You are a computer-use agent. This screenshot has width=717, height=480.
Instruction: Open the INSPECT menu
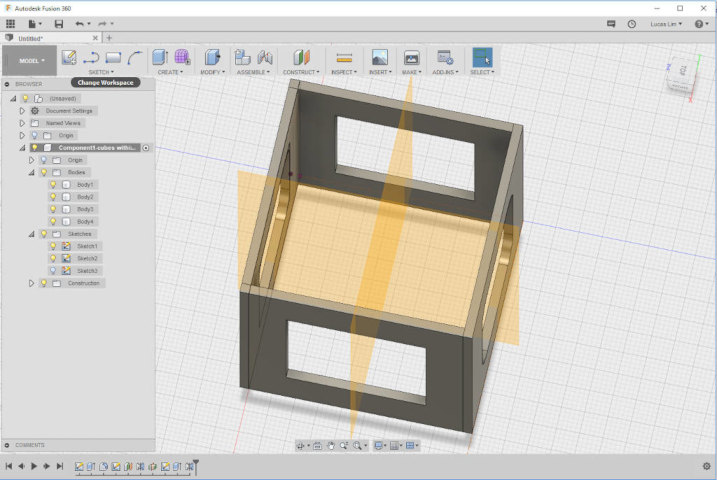point(344,72)
